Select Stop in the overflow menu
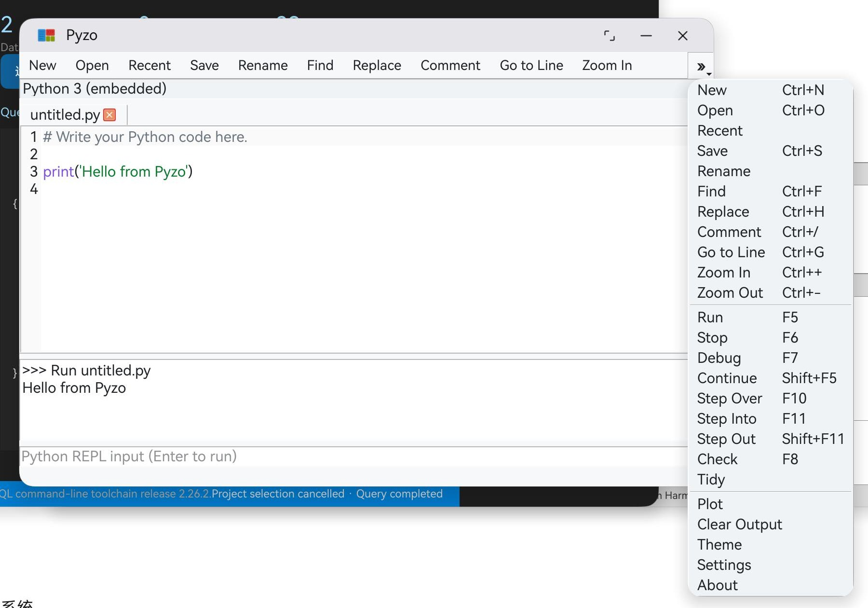868x608 pixels. tap(771, 338)
